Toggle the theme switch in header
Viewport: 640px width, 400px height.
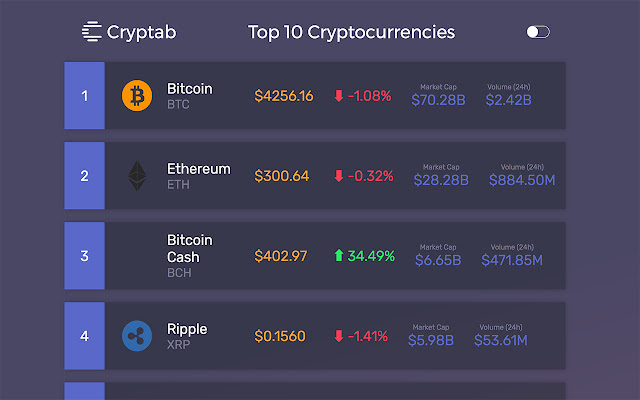click(538, 32)
